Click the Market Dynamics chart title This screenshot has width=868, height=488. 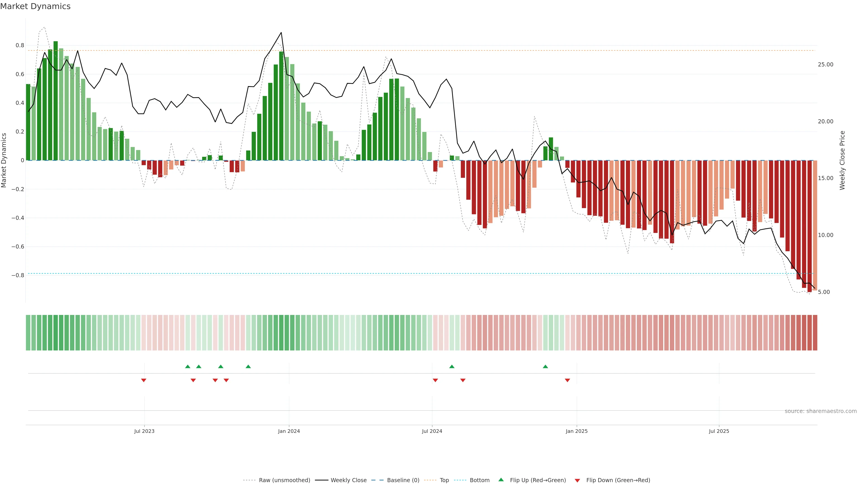coord(35,6)
